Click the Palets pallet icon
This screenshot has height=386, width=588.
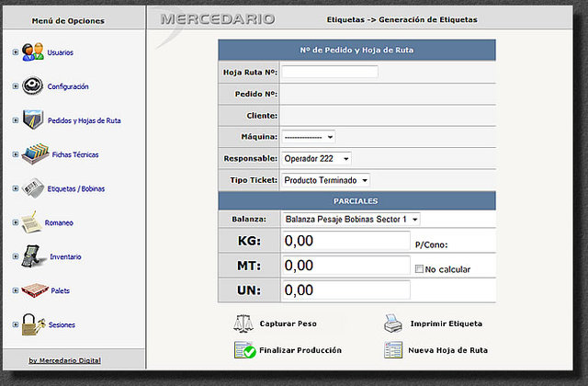[35, 290]
